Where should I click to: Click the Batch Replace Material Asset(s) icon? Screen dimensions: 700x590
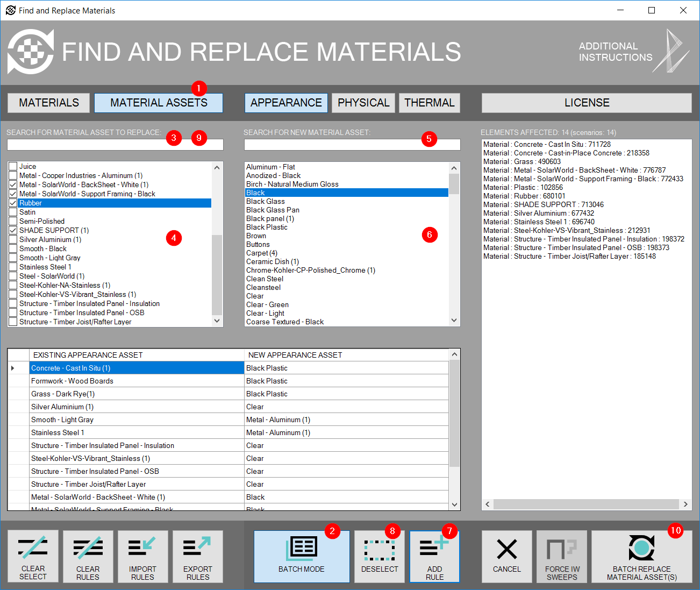pyautogui.click(x=641, y=548)
